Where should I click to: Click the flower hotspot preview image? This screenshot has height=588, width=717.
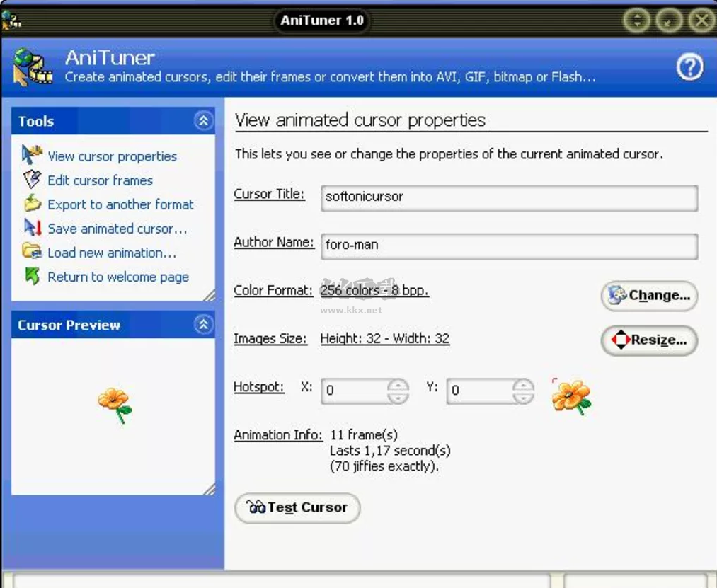click(571, 397)
